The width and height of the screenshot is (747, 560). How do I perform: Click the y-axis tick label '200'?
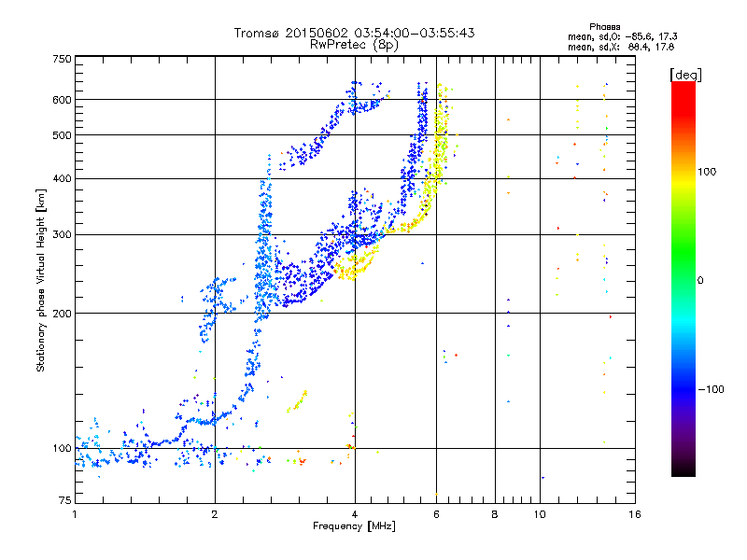point(62,314)
